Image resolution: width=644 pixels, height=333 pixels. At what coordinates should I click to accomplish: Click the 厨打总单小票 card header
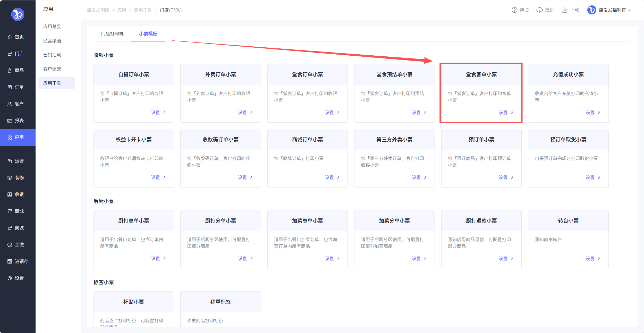(133, 221)
